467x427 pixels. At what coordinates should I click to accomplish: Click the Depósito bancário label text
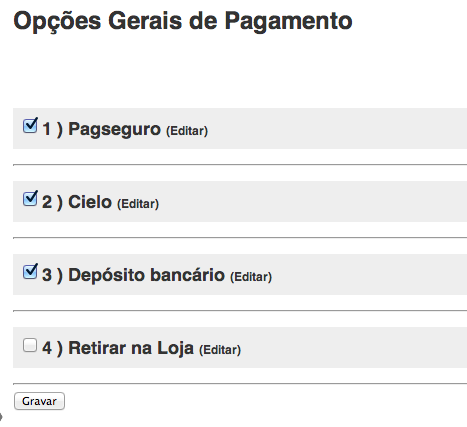click(146, 275)
